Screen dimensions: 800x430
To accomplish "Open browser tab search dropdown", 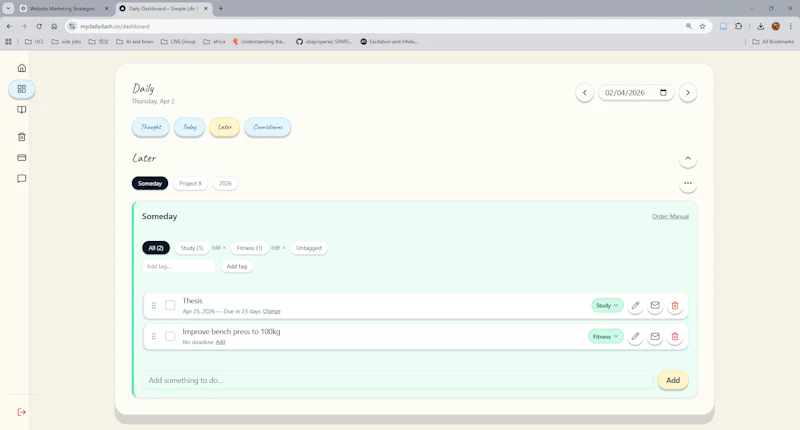I will (x=8, y=8).
